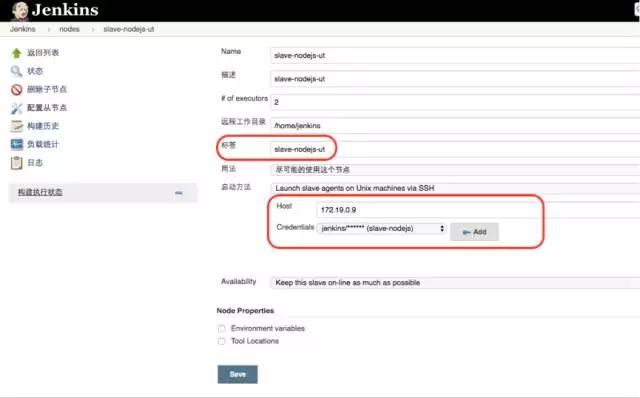Viewport: 640px width, 398px height.
Task: Open the 负载统计 sidebar link
Action: click(43, 144)
